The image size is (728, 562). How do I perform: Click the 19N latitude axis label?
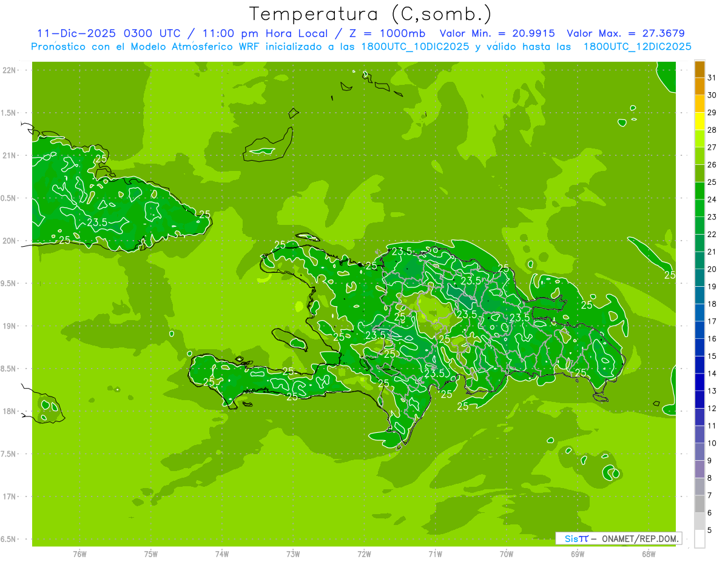click(10, 326)
